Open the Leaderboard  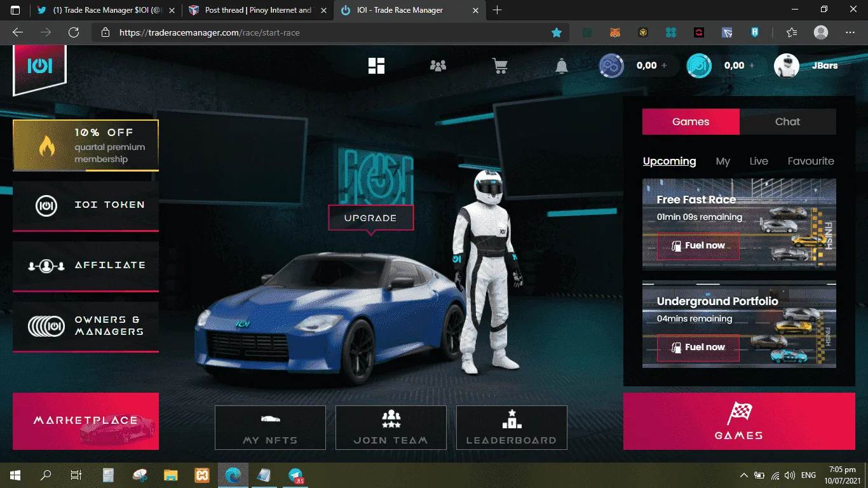coord(512,428)
